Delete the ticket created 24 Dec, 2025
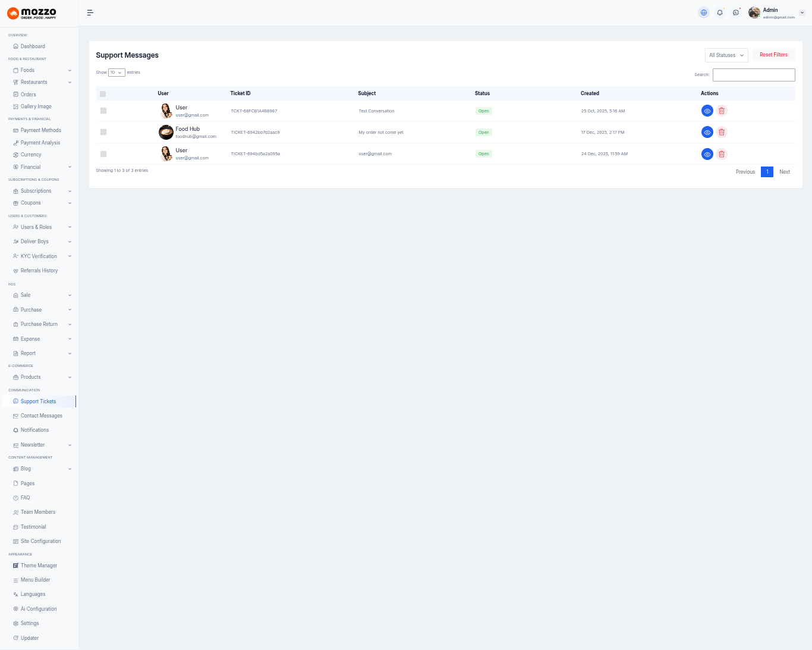 coord(722,154)
